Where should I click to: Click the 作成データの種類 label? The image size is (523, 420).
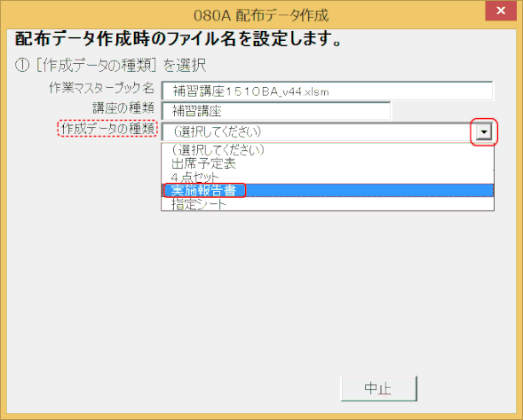pyautogui.click(x=107, y=129)
